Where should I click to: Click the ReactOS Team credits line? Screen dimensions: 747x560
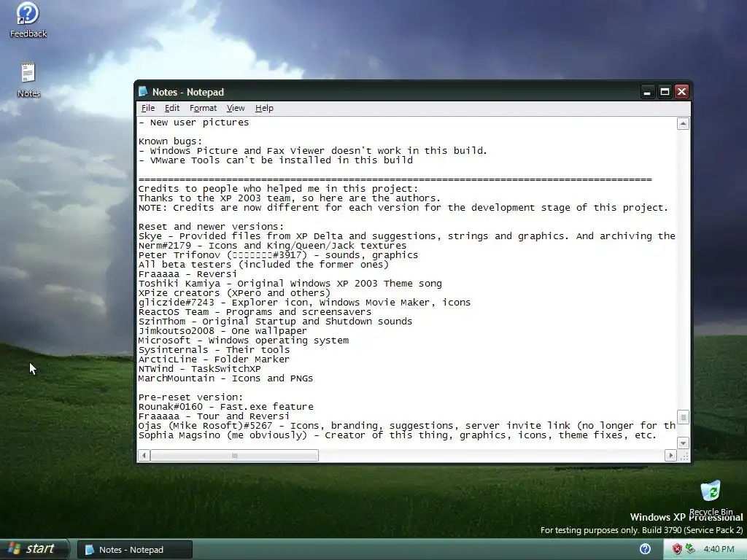point(255,312)
